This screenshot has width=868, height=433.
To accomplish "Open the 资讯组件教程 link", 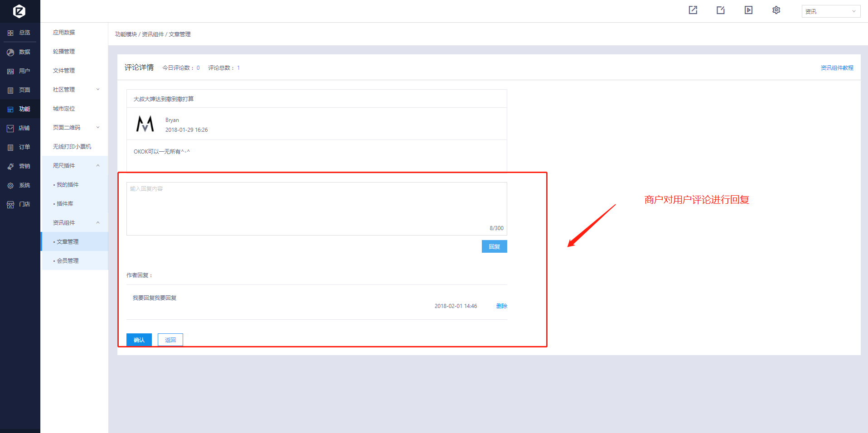I will click(x=837, y=68).
